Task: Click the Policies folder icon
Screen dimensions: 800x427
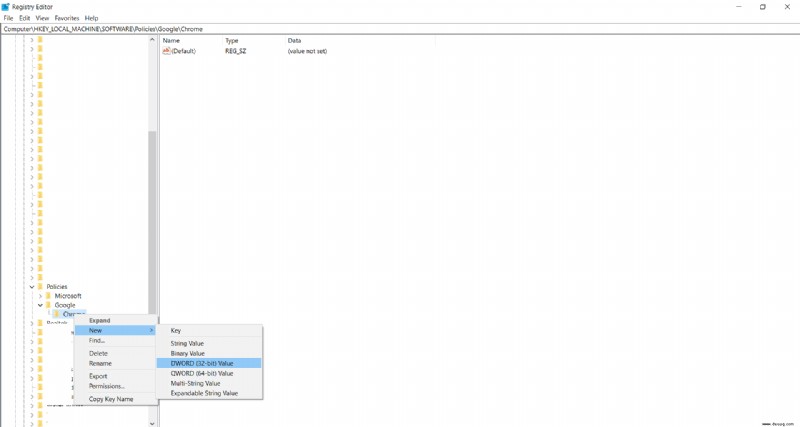Action: [40, 287]
